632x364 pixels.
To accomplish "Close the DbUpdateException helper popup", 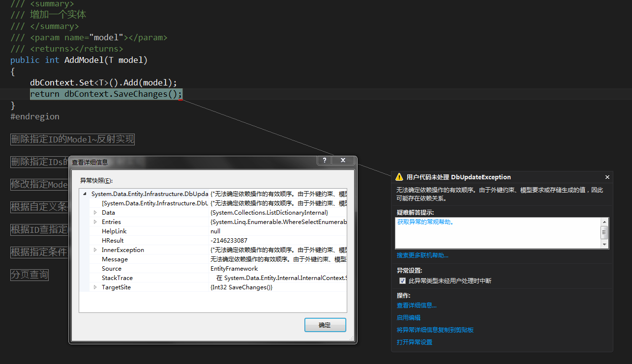I will [607, 177].
